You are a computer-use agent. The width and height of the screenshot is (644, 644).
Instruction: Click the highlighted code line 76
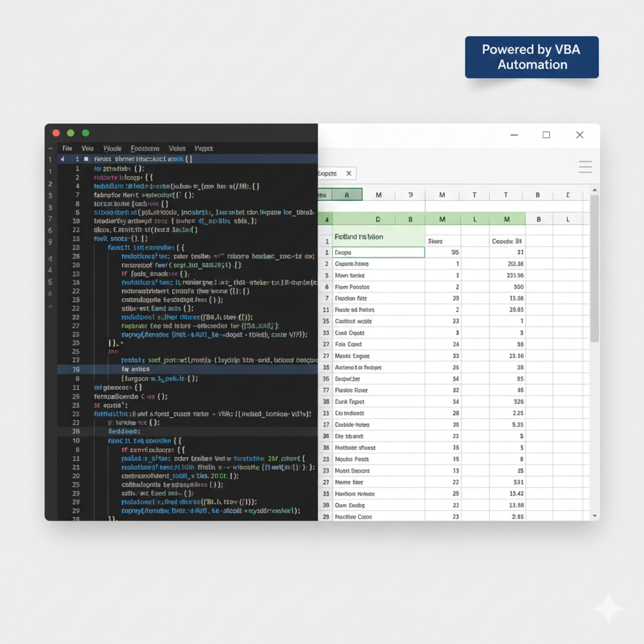(189, 370)
